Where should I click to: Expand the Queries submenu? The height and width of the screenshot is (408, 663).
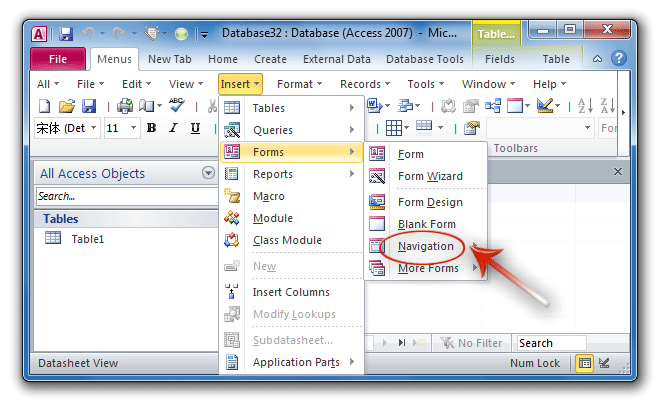[352, 130]
